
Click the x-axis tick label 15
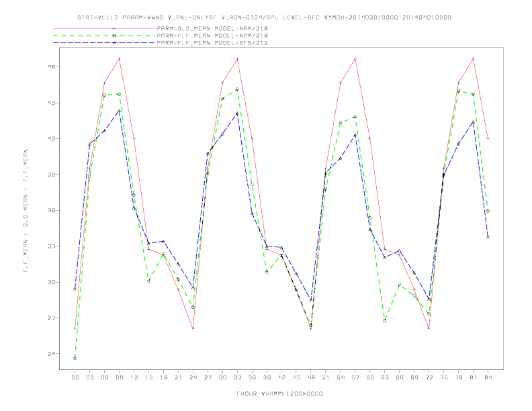pyautogui.click(x=148, y=377)
